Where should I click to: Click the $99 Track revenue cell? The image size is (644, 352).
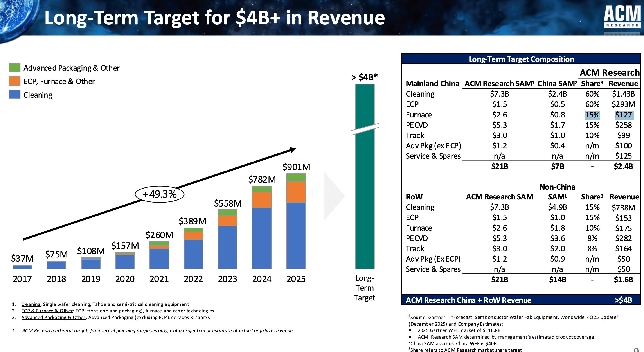coord(624,135)
